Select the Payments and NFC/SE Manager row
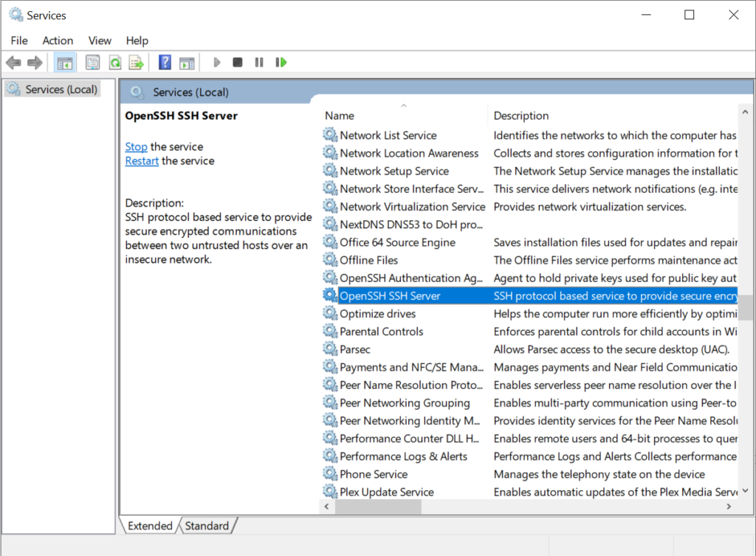Viewport: 756px width, 556px height. [x=529, y=368]
